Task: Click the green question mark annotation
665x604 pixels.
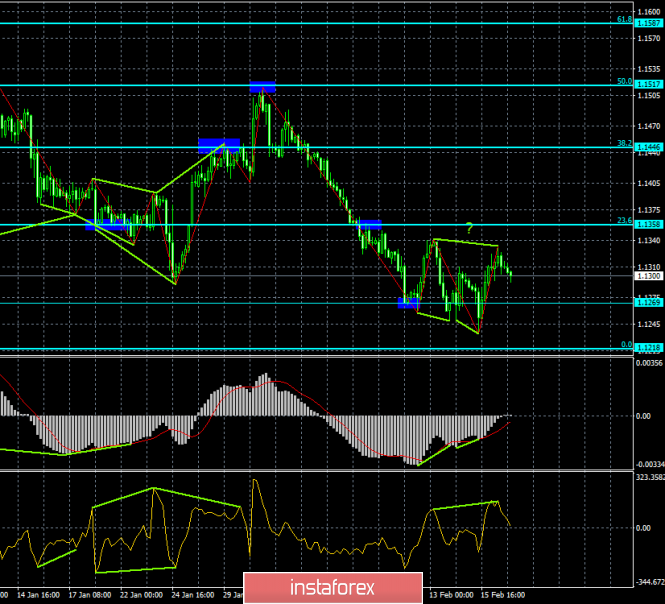Action: [469, 228]
